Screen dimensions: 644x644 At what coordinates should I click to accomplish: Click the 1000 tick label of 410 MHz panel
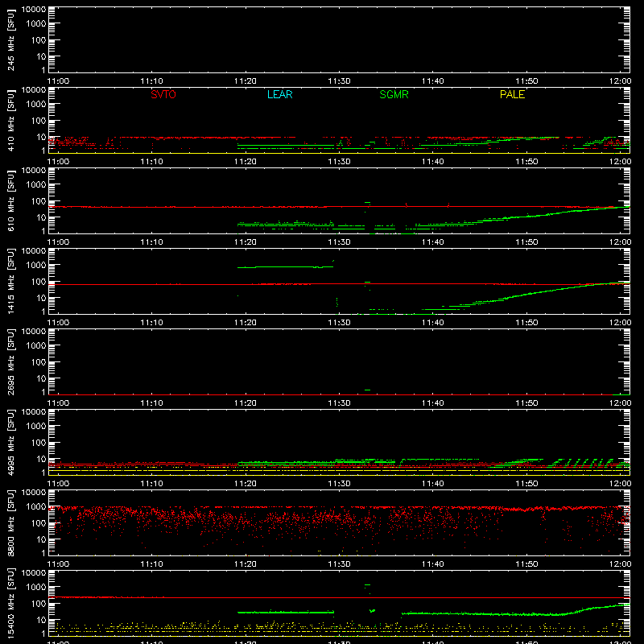[x=35, y=105]
